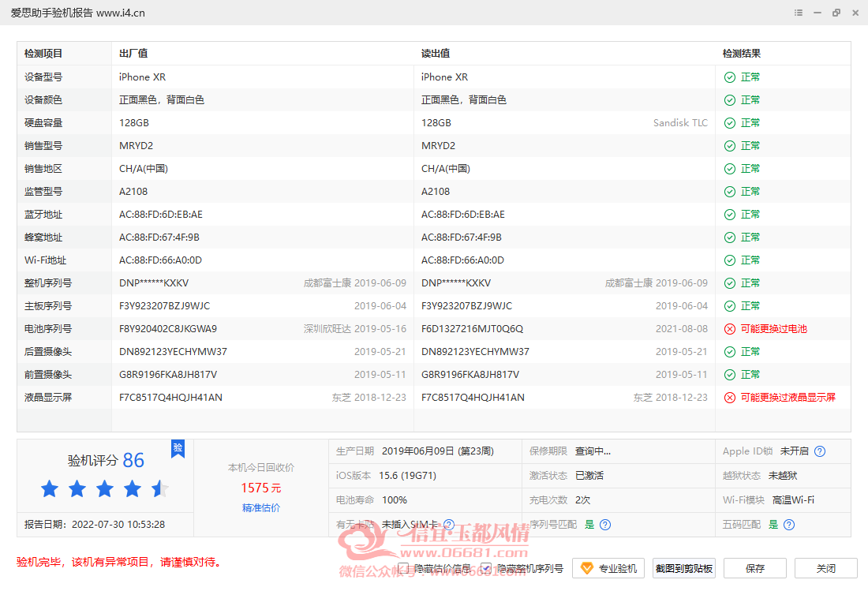Click the red cross icon for 电池序列号
This screenshot has width=868, height=591.
[730, 329]
